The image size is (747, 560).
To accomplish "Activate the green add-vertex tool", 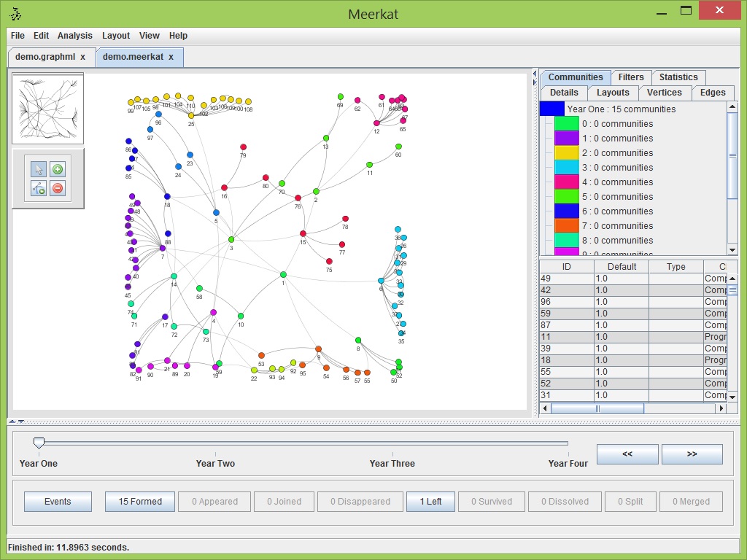I will coord(58,169).
